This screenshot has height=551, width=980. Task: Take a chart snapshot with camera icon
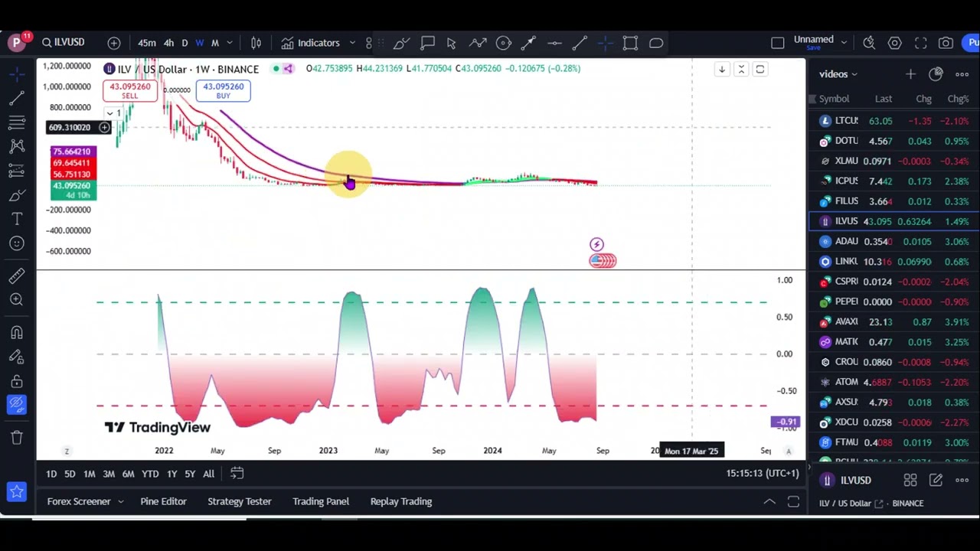[x=946, y=43]
